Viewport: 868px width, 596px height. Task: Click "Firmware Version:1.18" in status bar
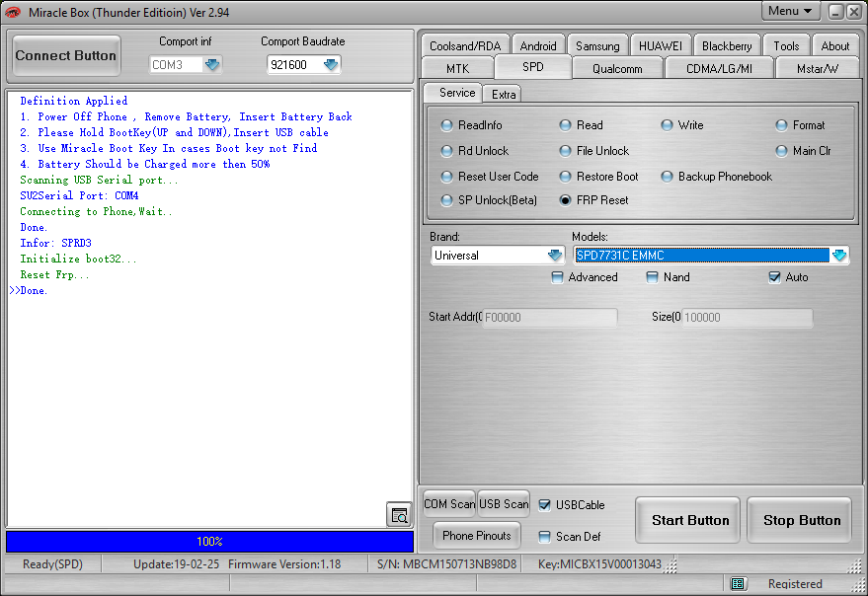click(284, 564)
